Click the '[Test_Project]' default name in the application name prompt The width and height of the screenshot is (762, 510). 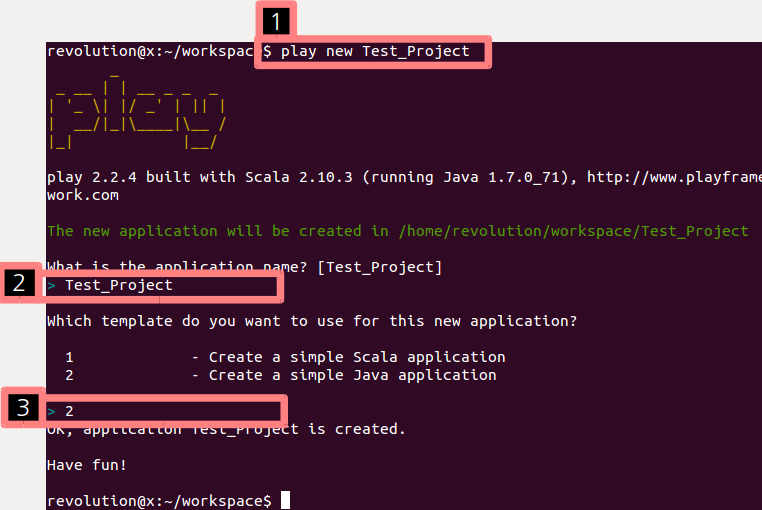[380, 267]
